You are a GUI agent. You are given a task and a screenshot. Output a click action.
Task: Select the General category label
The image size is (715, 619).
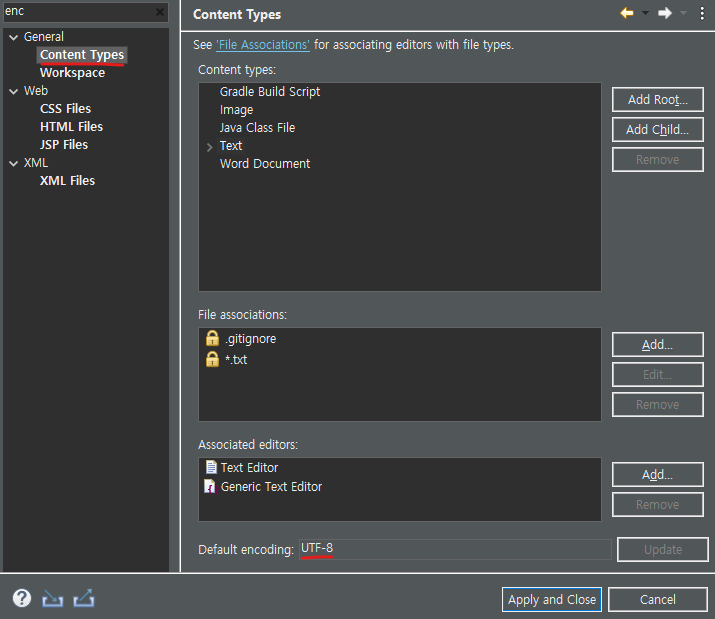44,36
